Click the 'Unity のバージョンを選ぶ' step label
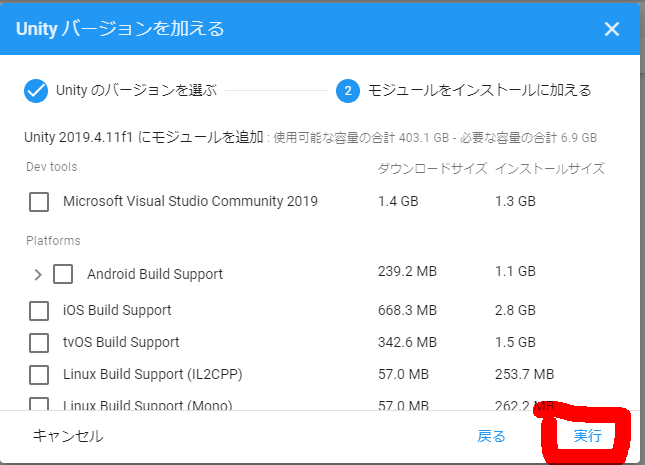Image resolution: width=645 pixels, height=465 pixels. (x=136, y=90)
